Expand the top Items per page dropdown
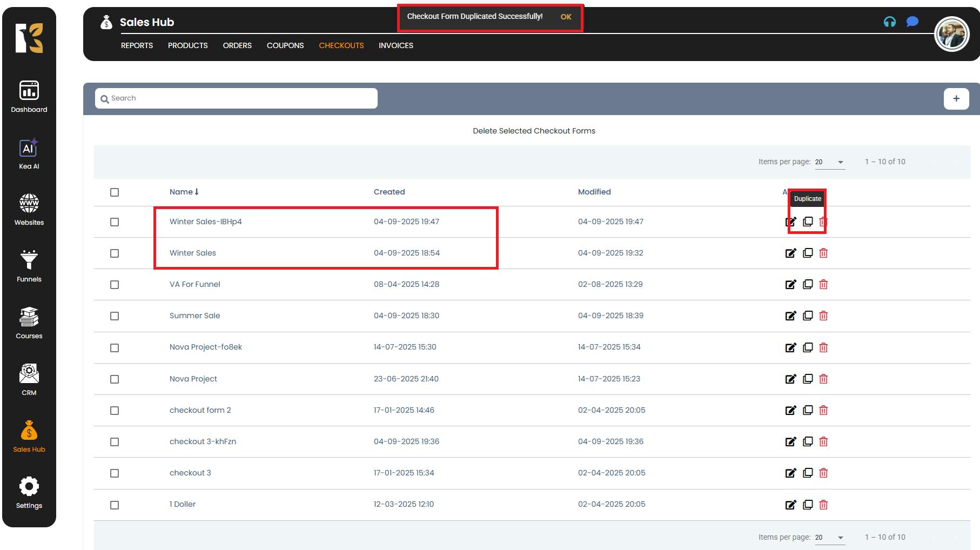 [x=830, y=162]
